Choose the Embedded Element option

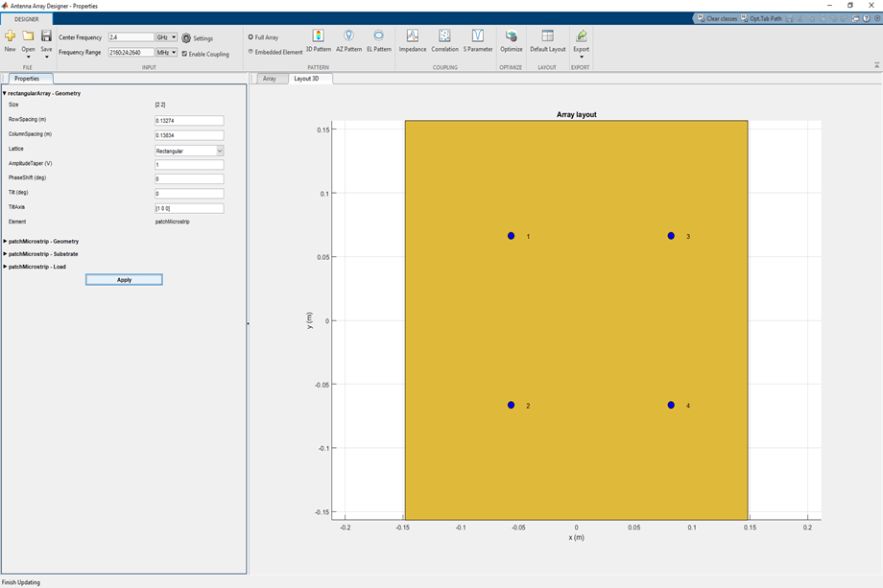tap(251, 52)
